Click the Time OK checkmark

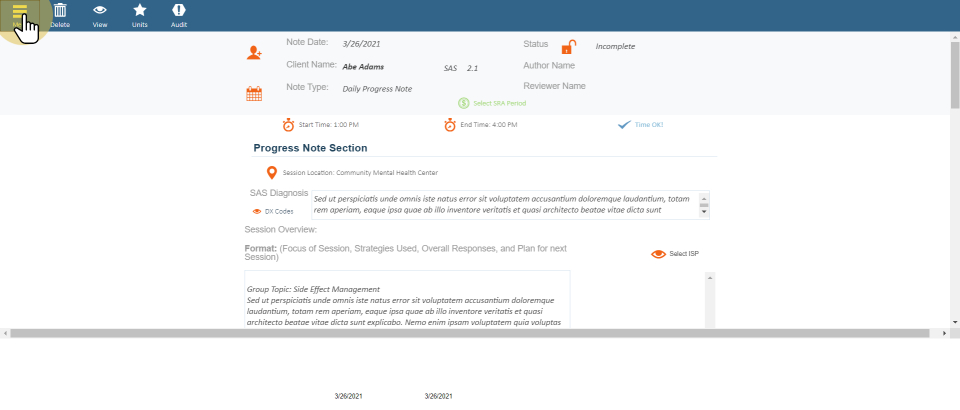[x=624, y=125]
